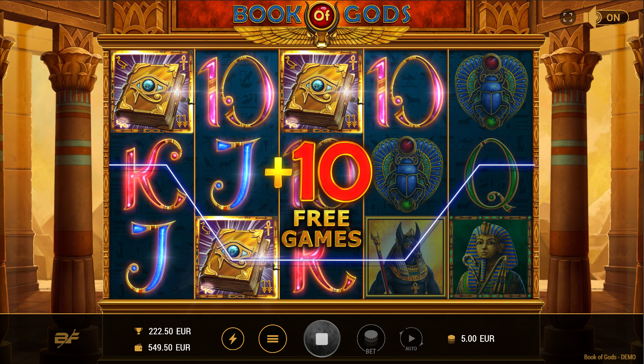The height and width of the screenshot is (364, 644).
Task: Click the coin stack bet icon
Action: (451, 339)
